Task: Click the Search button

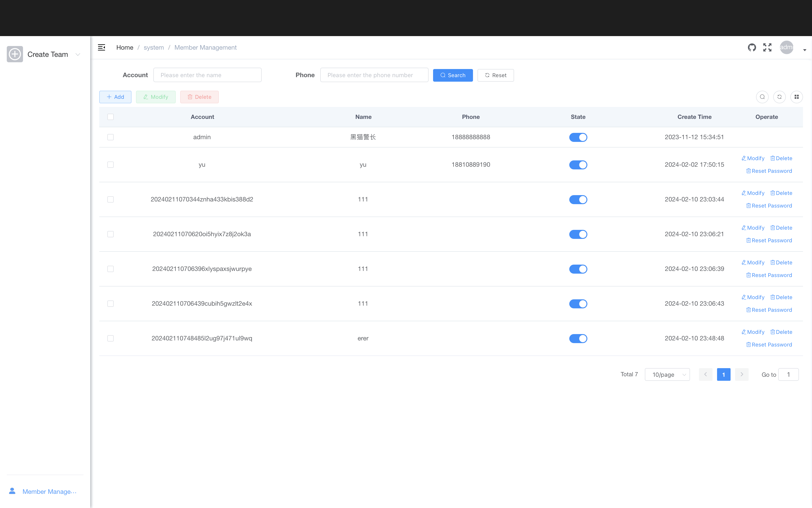Action: click(x=453, y=75)
